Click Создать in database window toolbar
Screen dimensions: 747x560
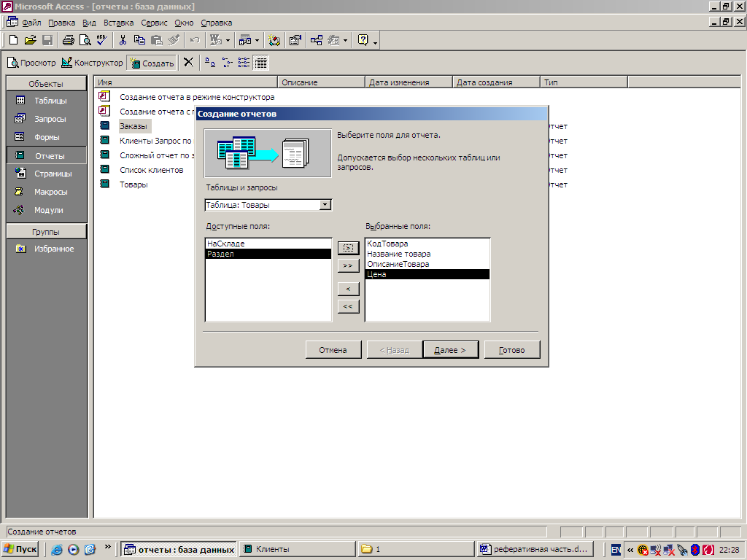(x=152, y=63)
